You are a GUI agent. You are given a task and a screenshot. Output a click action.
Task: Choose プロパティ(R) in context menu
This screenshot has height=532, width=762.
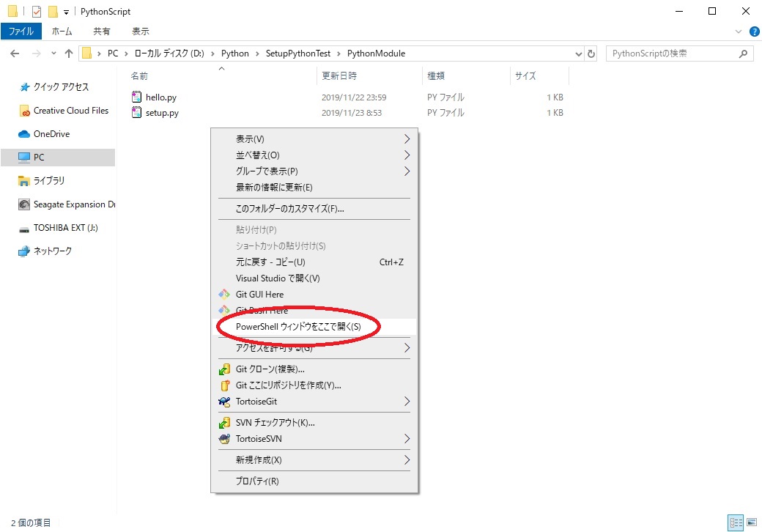[x=314, y=481]
